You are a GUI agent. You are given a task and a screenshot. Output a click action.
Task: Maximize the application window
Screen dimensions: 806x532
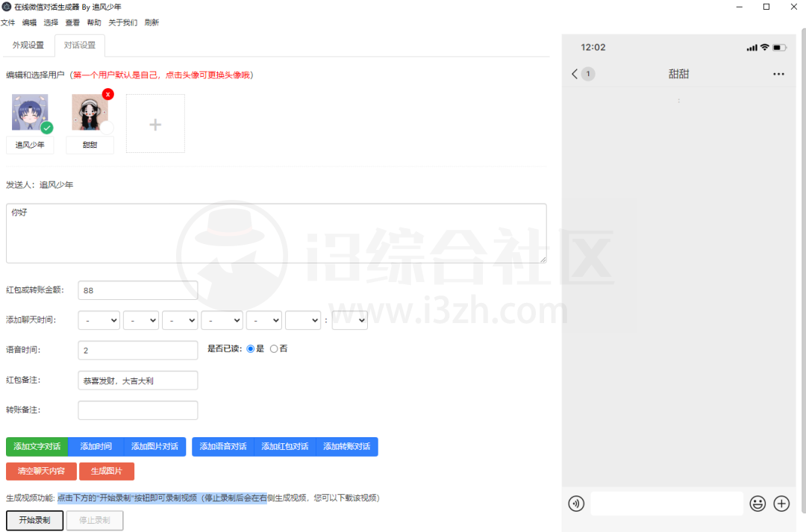click(766, 7)
